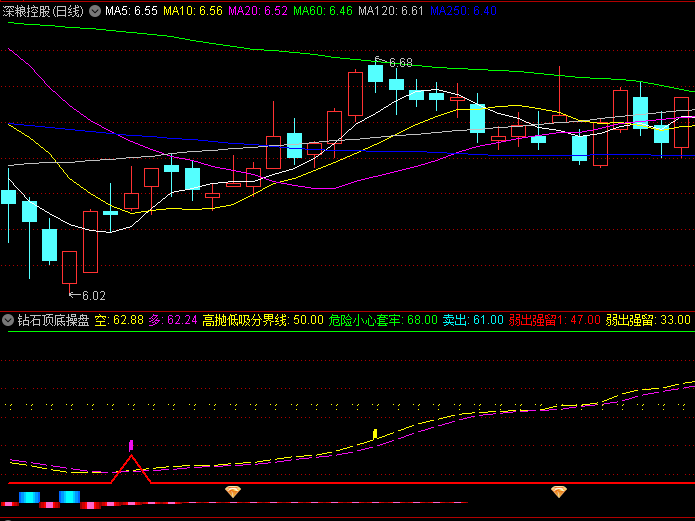Click the first cyan-blue bar at the indicator's bottom

[x=29, y=497]
